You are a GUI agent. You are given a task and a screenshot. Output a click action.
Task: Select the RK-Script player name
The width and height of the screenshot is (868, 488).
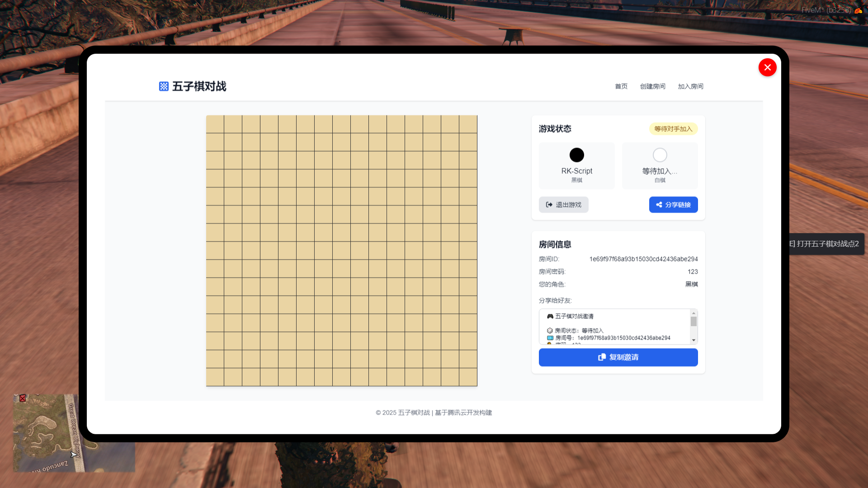[x=576, y=171]
